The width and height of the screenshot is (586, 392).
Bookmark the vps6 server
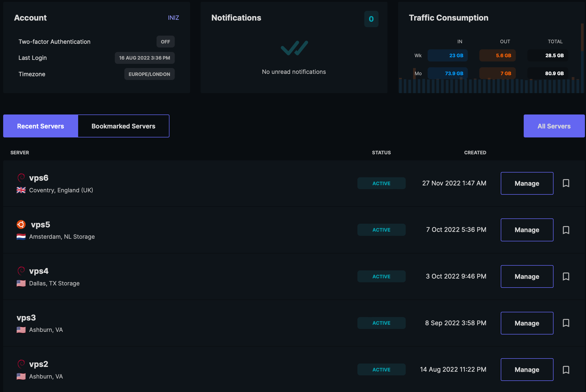pos(566,183)
